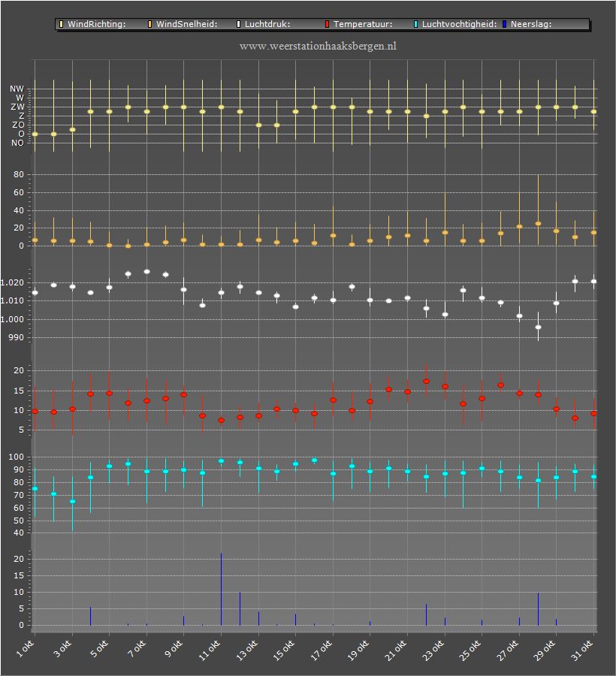Click the wind direction marker for 1 okt

(x=35, y=134)
